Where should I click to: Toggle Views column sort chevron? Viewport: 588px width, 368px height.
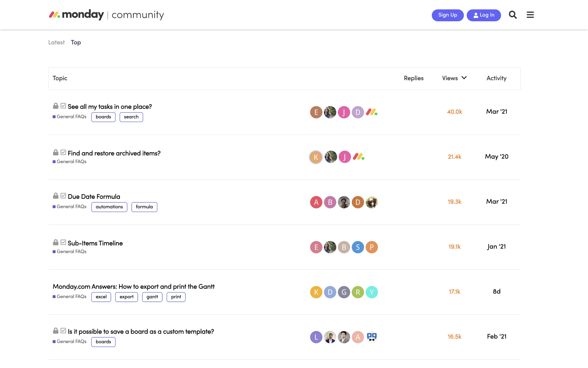(x=464, y=78)
